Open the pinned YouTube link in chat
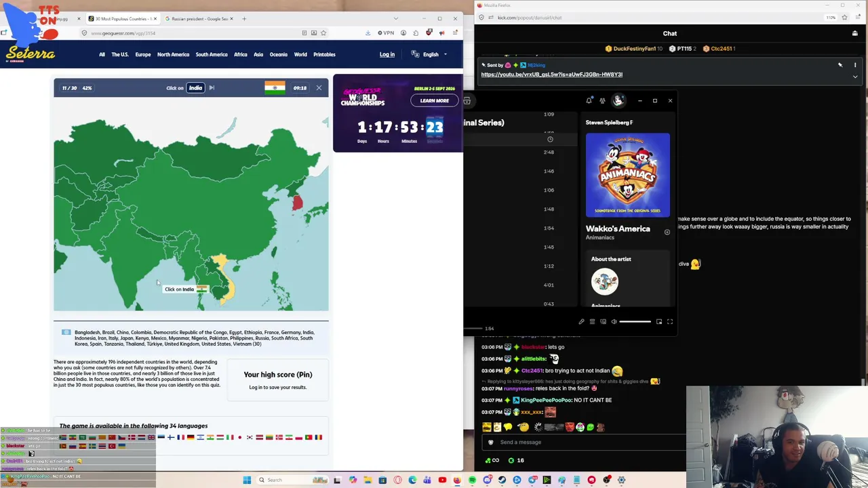Viewport: 868px width, 488px height. [552, 75]
